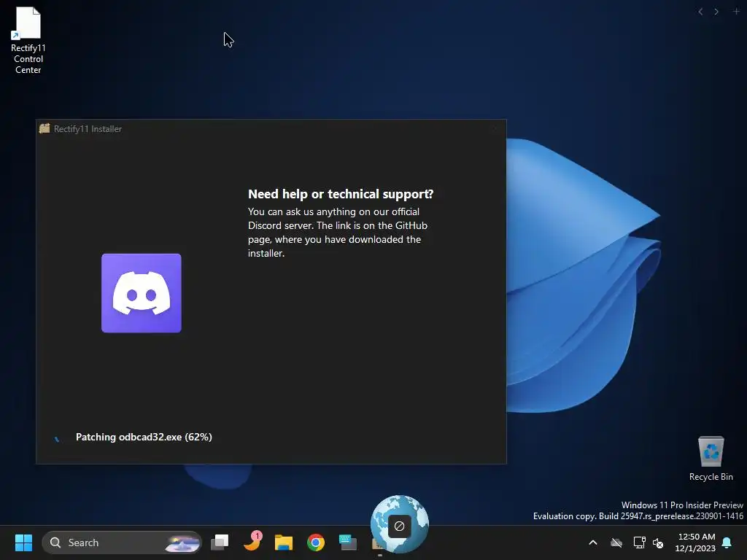
Task: Click the forward chevron at top right
Action: [716, 12]
